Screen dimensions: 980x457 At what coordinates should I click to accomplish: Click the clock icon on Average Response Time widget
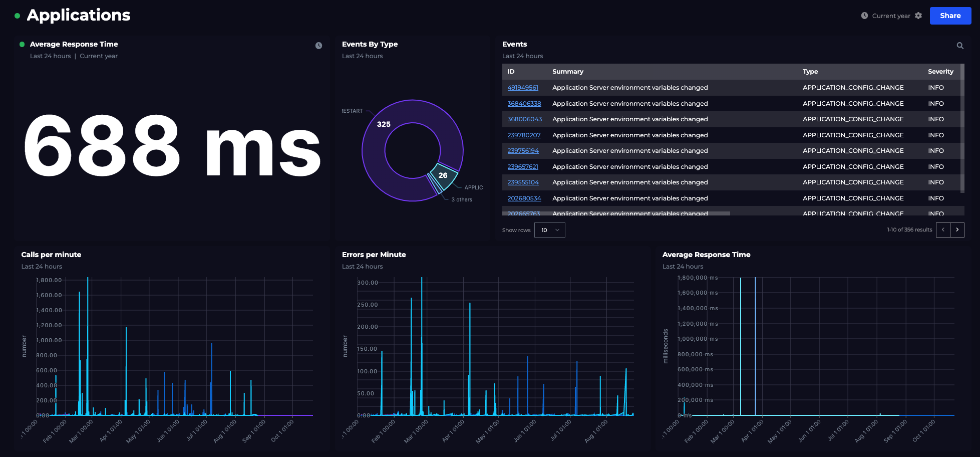click(319, 46)
